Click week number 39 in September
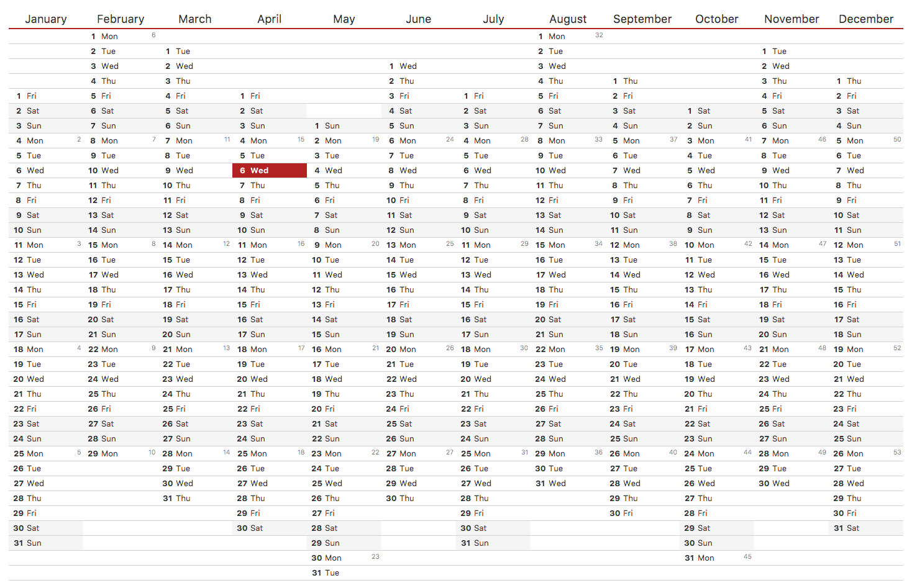Screen dimensions: 912x588 point(673,348)
